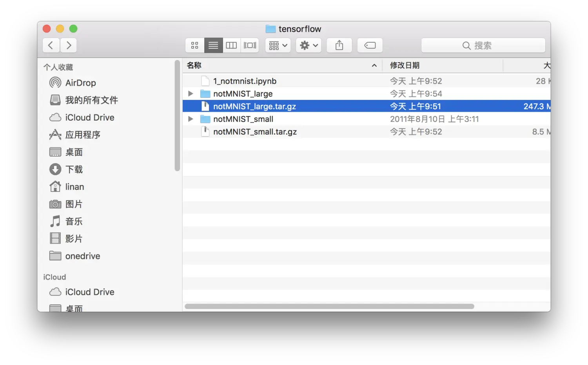
Task: Switch to icon view
Action: (195, 45)
